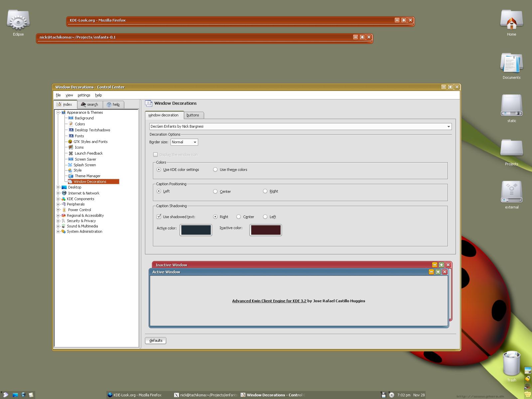Expand the Desktop tree node
The image size is (532, 399).
coord(58,187)
